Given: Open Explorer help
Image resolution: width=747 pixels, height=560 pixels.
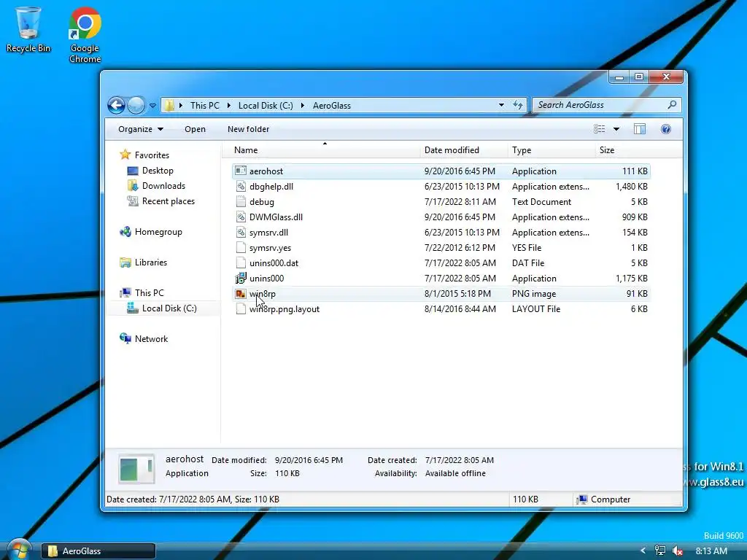Looking at the screenshot, I should (666, 129).
